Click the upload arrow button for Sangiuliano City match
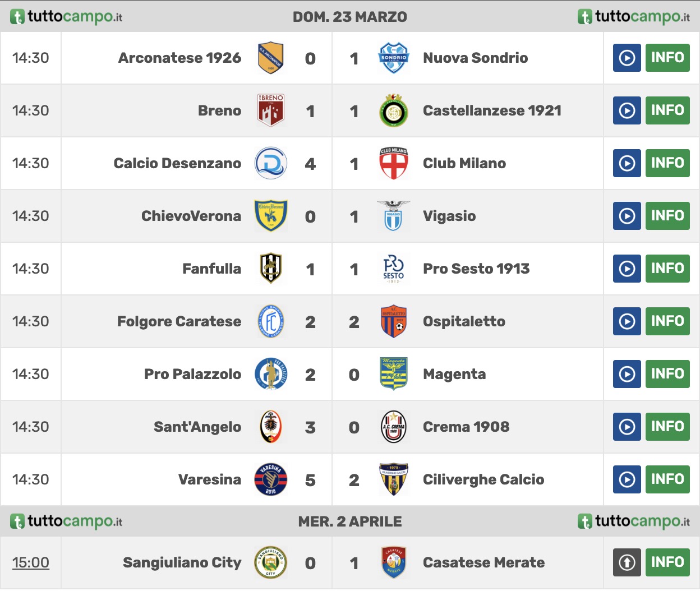The image size is (700, 591). [x=627, y=562]
